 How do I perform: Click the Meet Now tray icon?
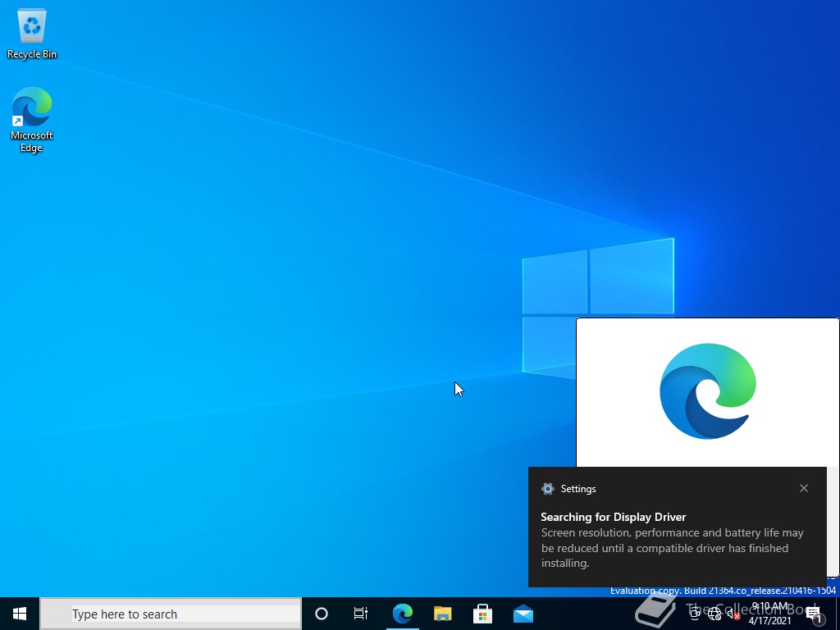(696, 614)
